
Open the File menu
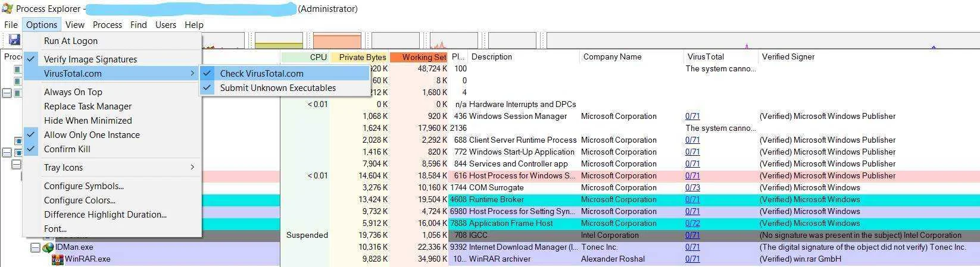pos(11,24)
